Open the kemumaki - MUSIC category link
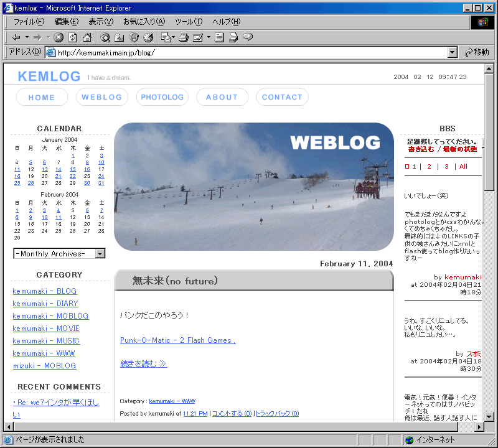The image size is (498, 448). pos(46,341)
